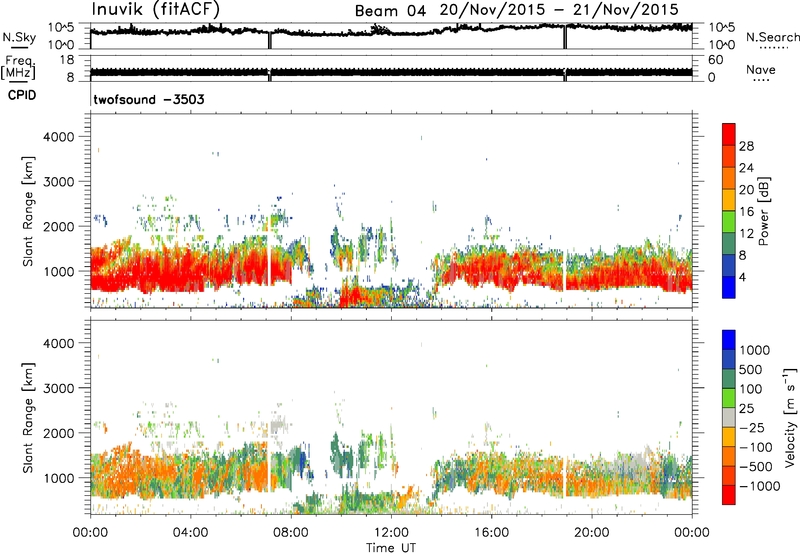Click the '28' label on power colorbar
Viewport: 800px width, 554px height.
(x=746, y=146)
